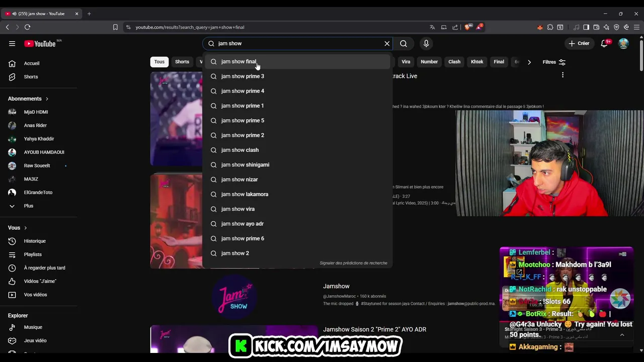Viewport: 644px width, 362px height.
Task: Open a new browser tab
Action: click(89, 14)
